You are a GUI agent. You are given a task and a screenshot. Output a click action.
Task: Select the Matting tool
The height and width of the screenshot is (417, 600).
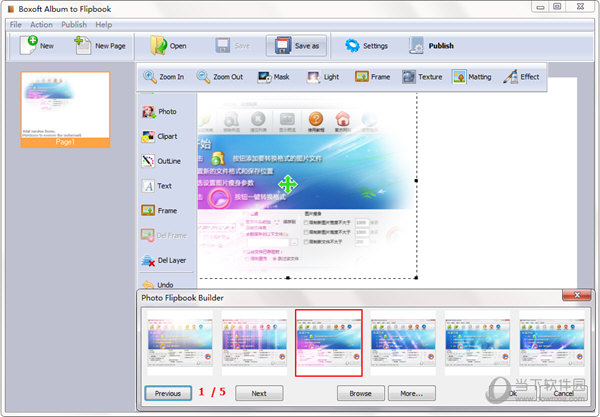(471, 77)
